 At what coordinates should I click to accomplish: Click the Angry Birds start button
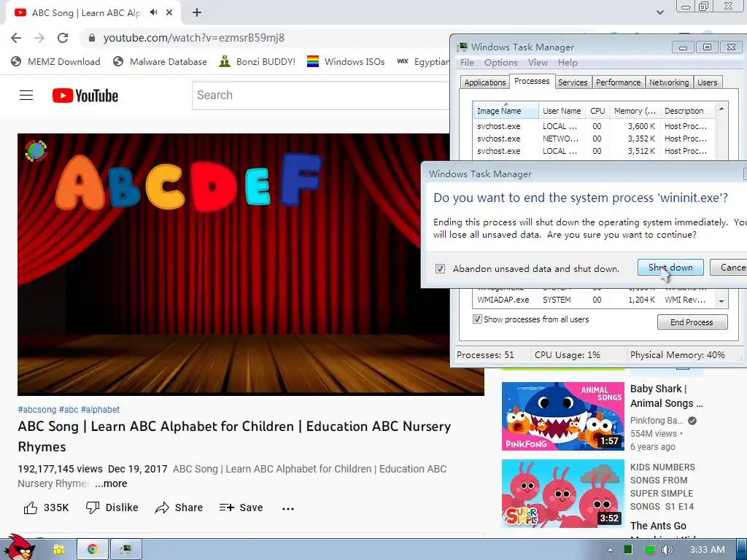tap(19, 548)
